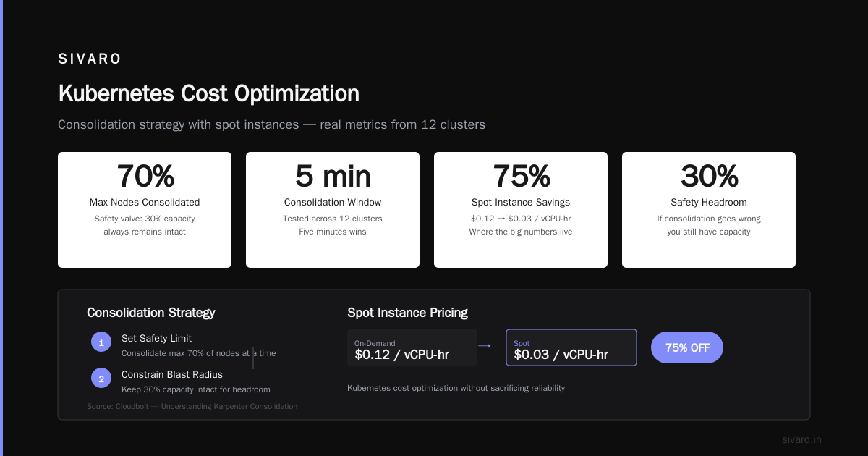
Task: Click the purple accent bar at left edge
Action: pyautogui.click(x=1, y=228)
